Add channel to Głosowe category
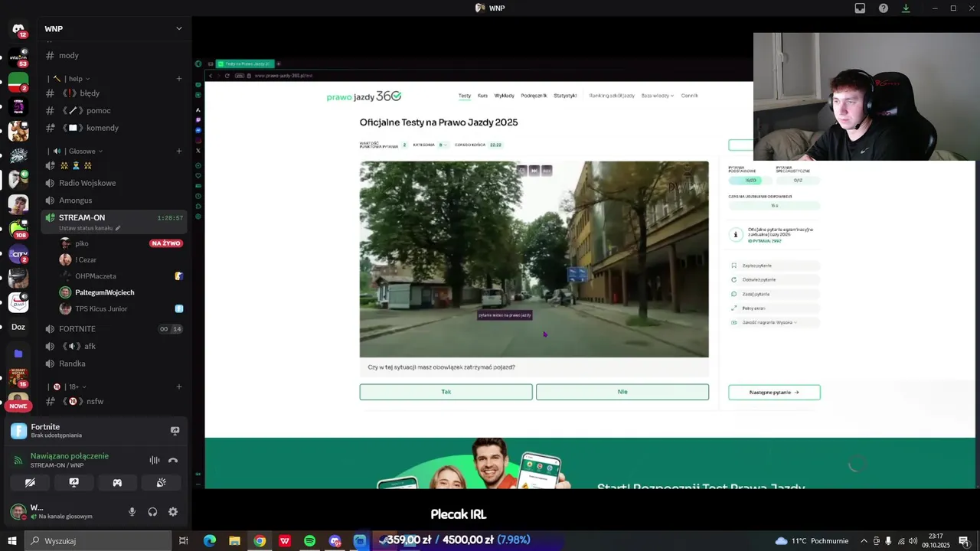The height and width of the screenshot is (551, 980). 179,151
